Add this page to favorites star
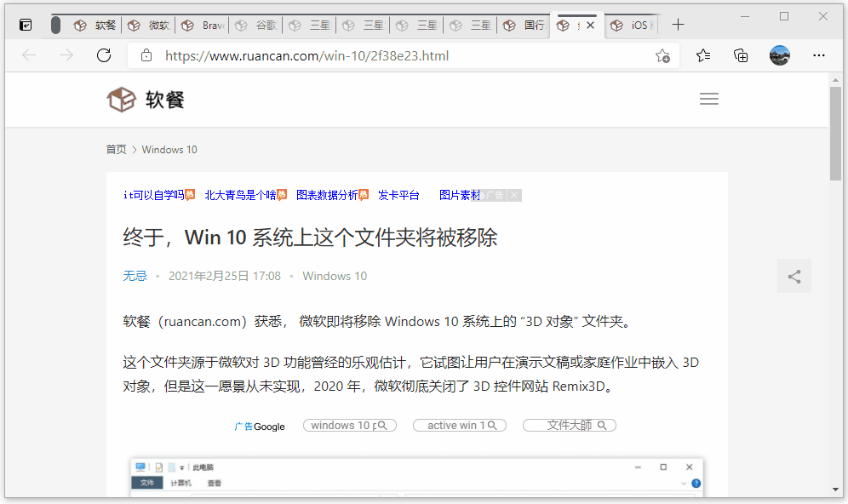Screen dimensions: 848x504 pos(662,55)
